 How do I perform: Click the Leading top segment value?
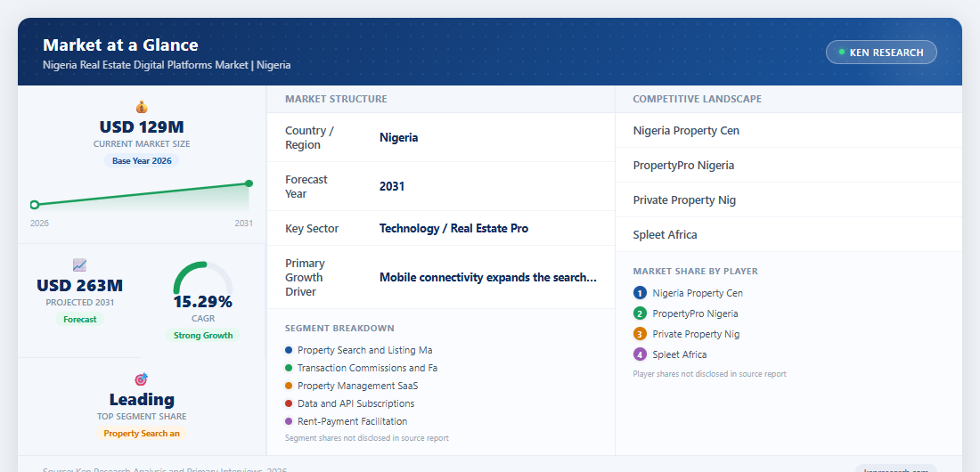142,400
